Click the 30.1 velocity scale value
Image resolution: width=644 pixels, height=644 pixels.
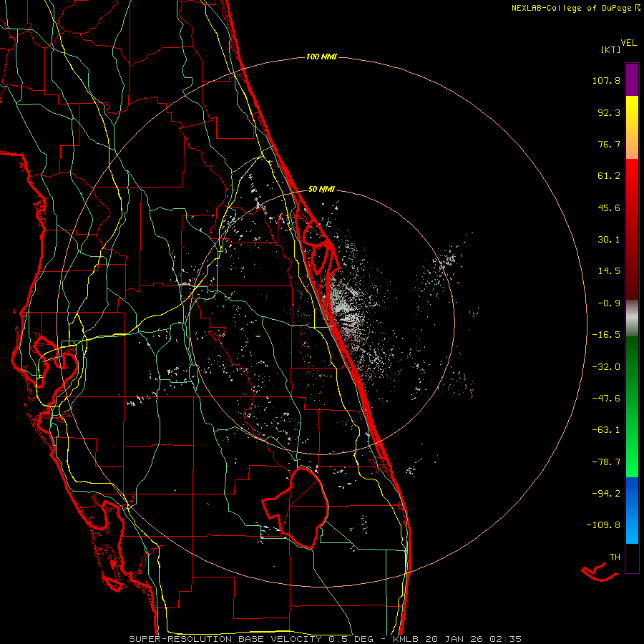click(x=609, y=240)
